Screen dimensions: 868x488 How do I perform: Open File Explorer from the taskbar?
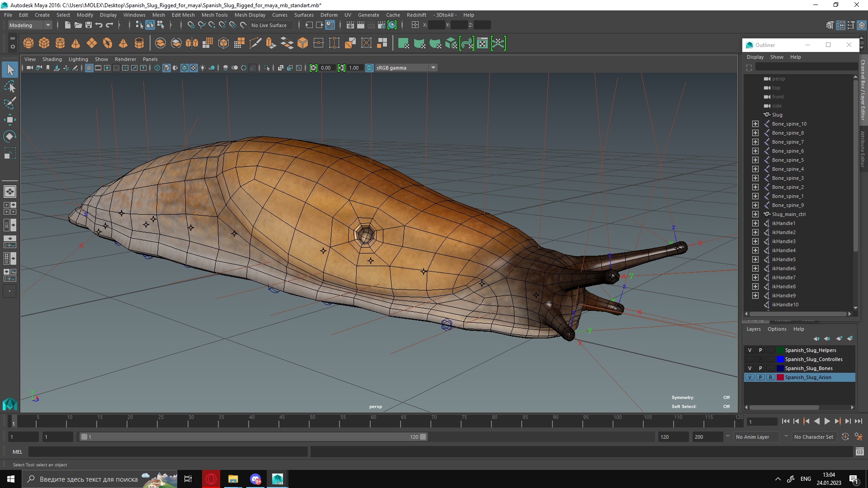pyautogui.click(x=233, y=479)
